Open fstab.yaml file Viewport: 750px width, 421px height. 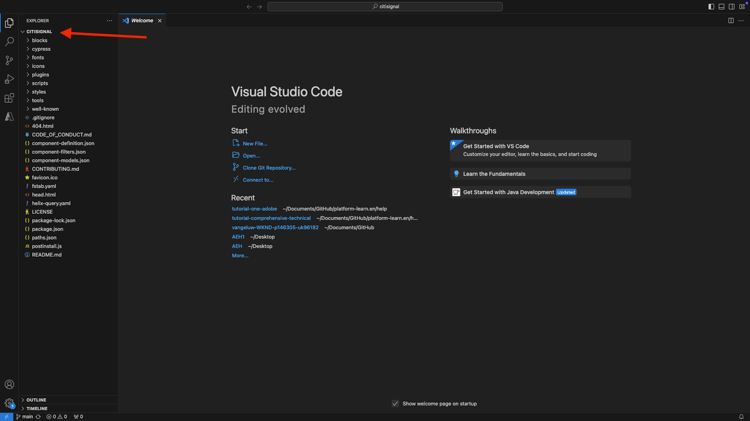[x=44, y=186]
